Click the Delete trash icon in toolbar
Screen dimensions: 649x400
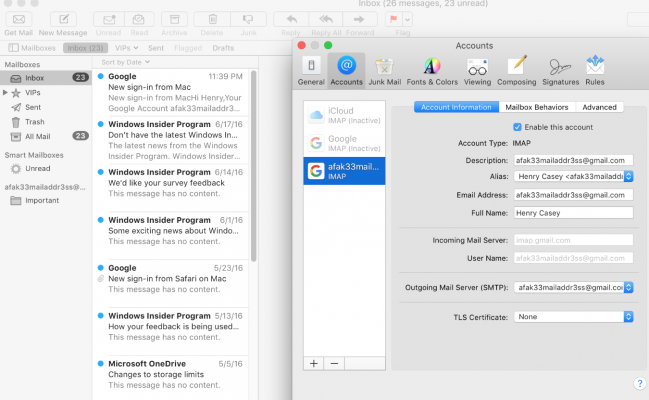click(x=212, y=19)
